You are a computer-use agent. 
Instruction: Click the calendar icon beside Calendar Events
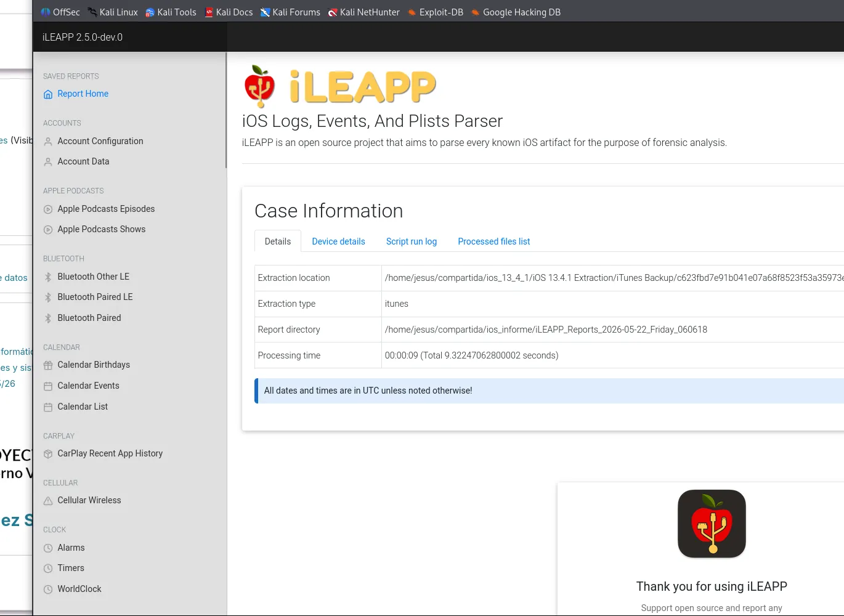tap(48, 386)
